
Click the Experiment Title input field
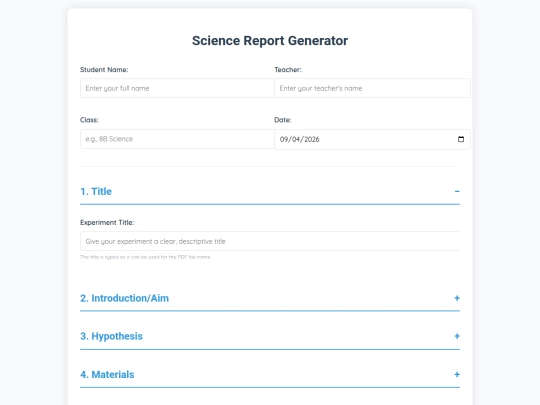(270, 241)
